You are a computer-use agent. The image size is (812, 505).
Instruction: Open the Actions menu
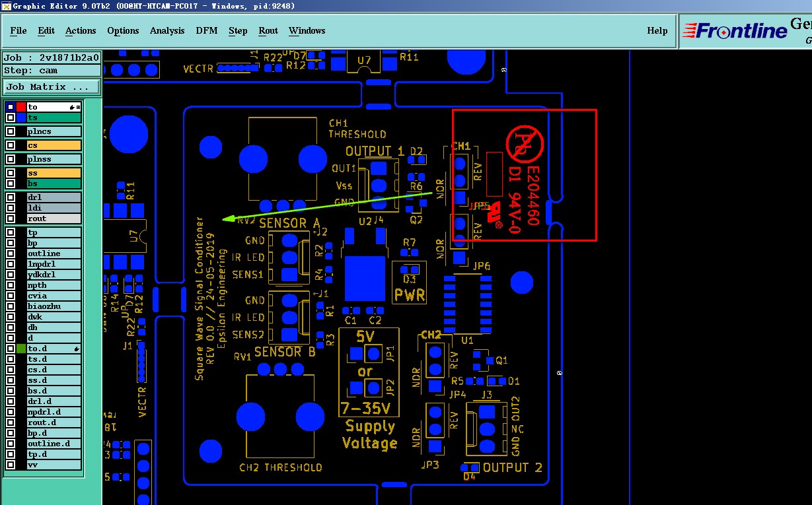click(x=81, y=30)
